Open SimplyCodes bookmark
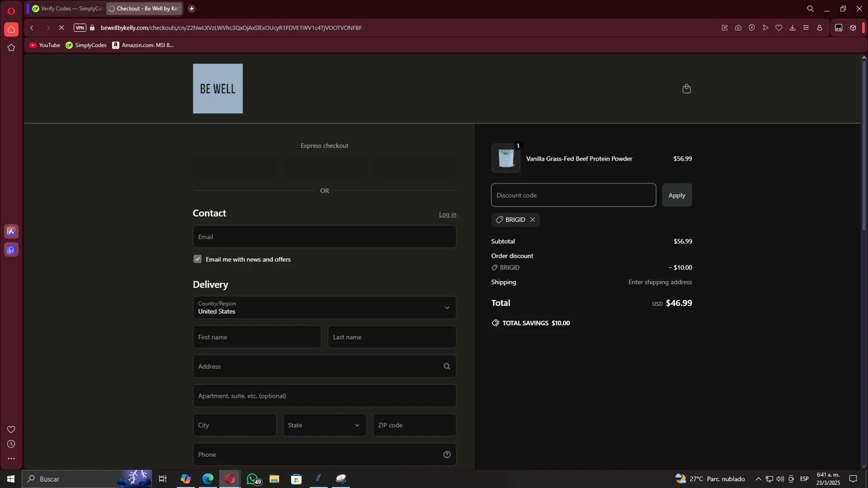 point(86,45)
